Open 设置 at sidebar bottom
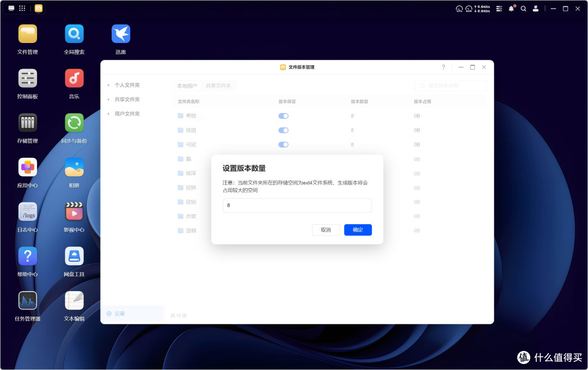Viewport: 588px width, 370px height. click(x=132, y=314)
